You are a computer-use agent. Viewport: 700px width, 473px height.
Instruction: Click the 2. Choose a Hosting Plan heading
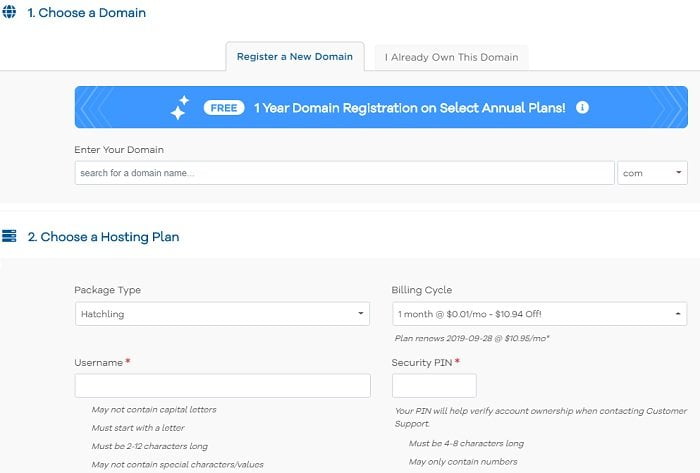coord(104,236)
